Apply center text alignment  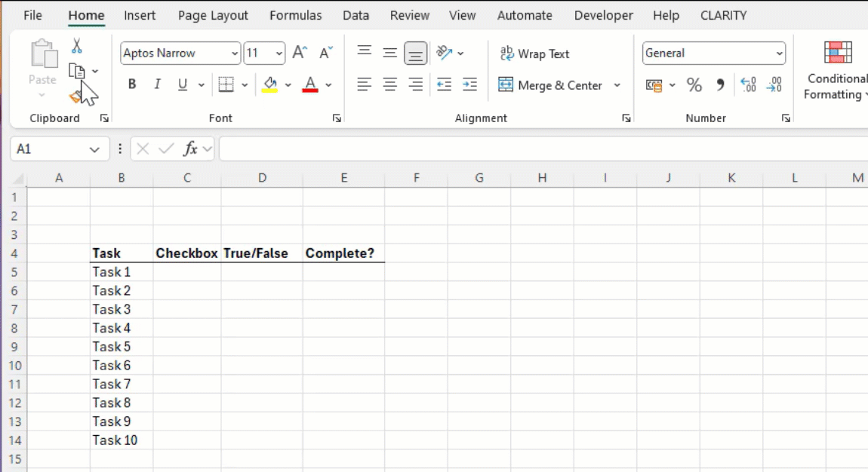pos(389,84)
